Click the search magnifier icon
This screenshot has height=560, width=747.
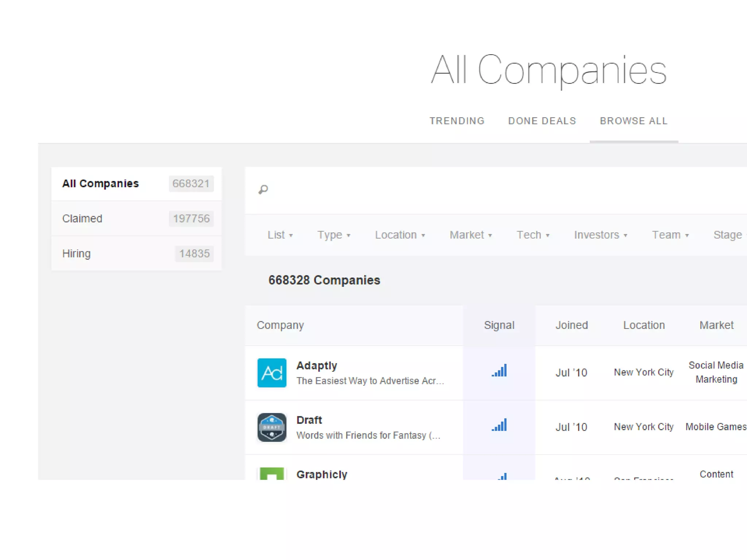263,190
